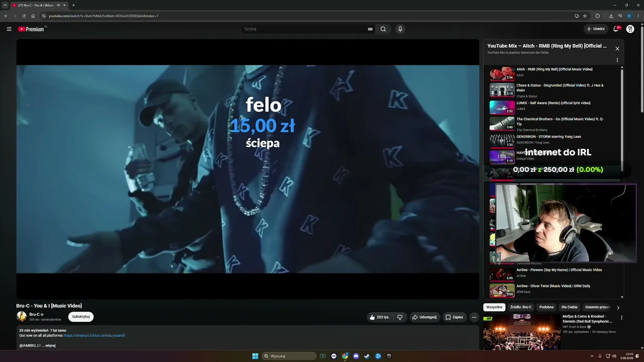Open the YouTube account avatar menu
Viewport: 644px width, 362px height.
click(630, 29)
